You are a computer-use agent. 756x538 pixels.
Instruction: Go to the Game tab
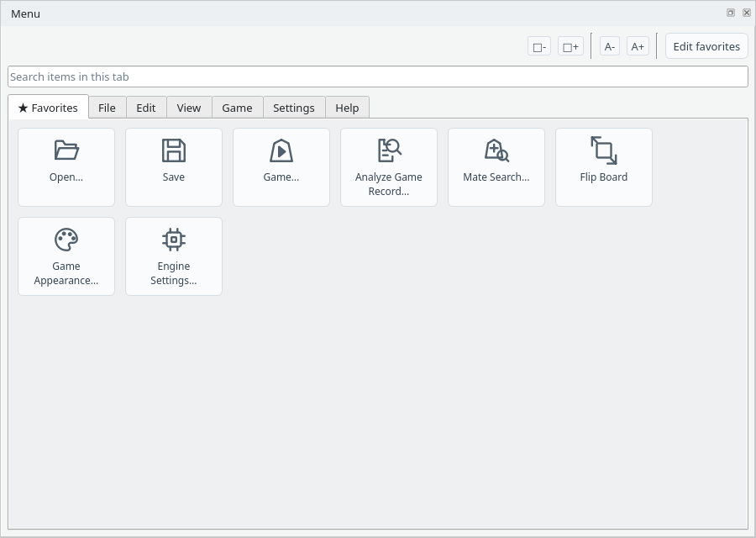[x=237, y=108]
